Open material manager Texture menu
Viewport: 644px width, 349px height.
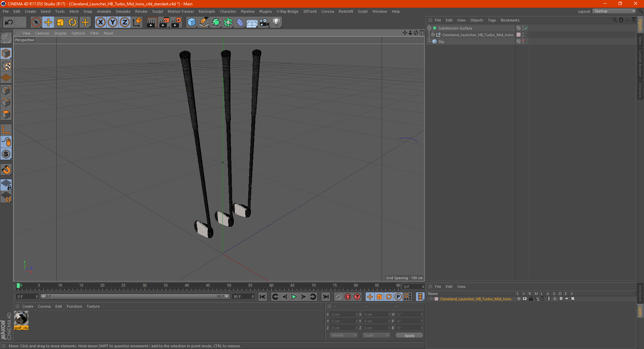tap(93, 306)
